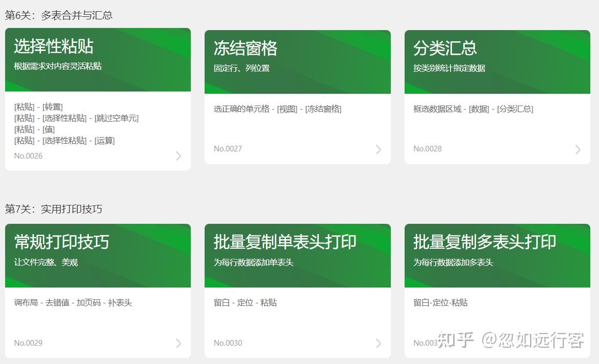
Task: Expand details via chevron on No.0029 card
Action: pyautogui.click(x=178, y=343)
